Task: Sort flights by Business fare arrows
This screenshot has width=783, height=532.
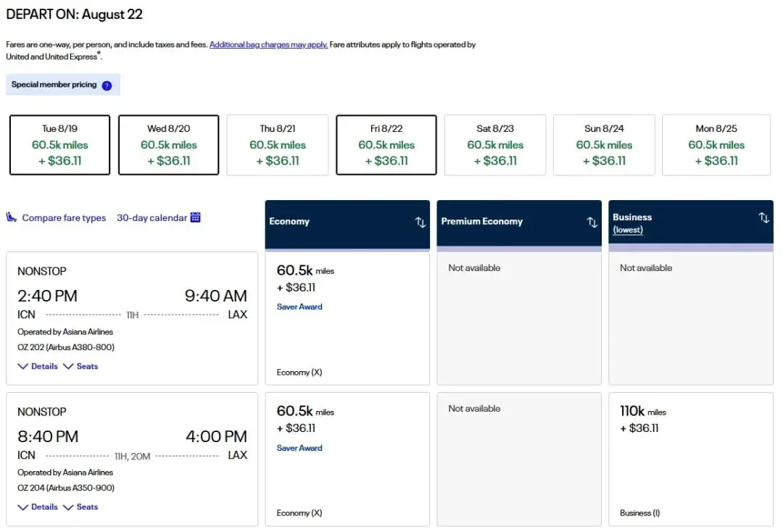Action: (x=763, y=217)
